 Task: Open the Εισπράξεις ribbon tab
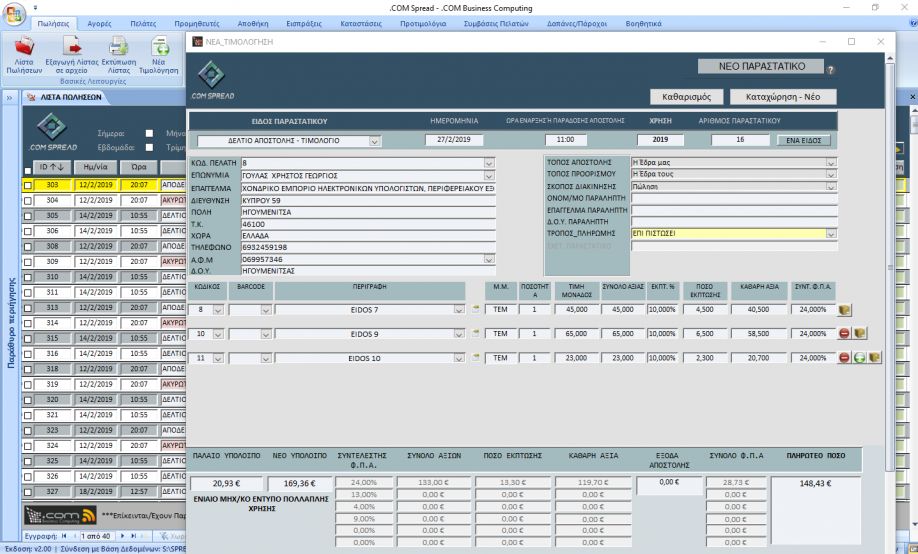pos(304,23)
